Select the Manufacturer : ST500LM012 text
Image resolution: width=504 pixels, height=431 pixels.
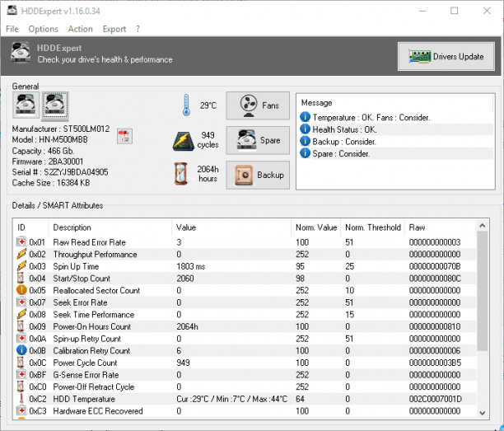[x=61, y=129]
